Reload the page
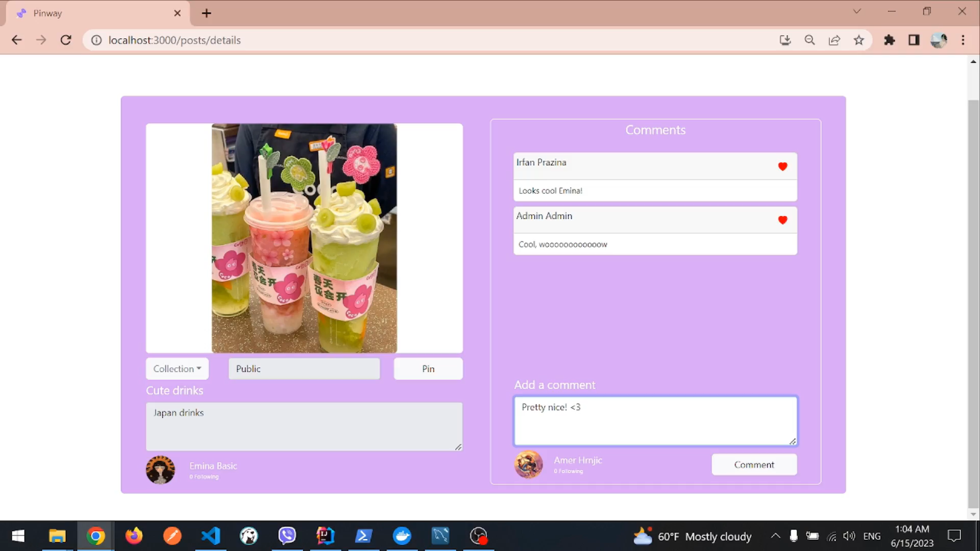 66,40
